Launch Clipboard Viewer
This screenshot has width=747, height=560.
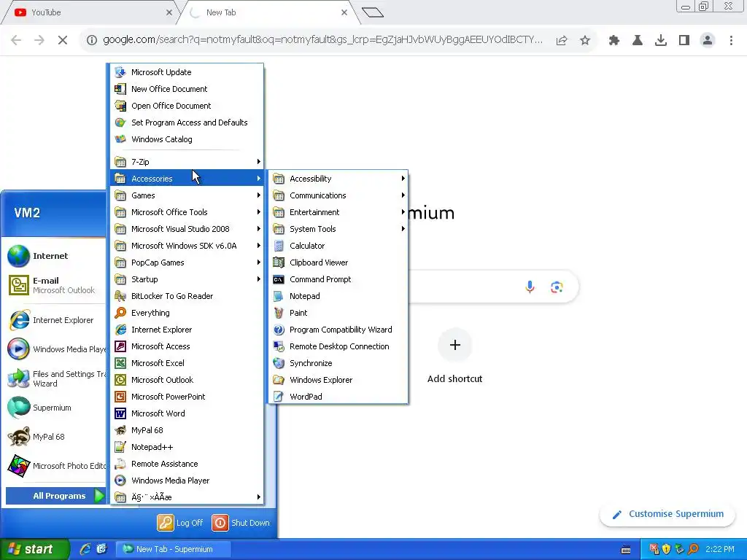pyautogui.click(x=338, y=262)
